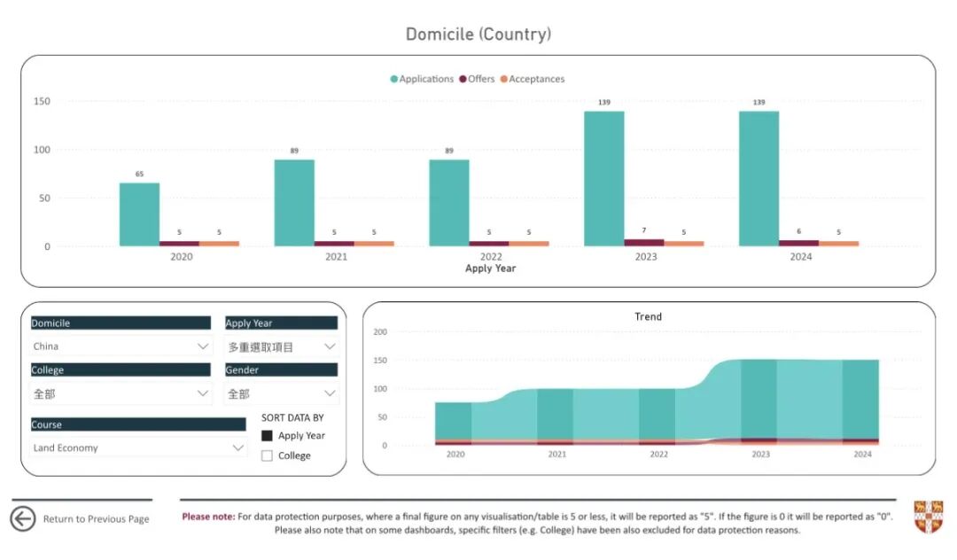Click the University of Cambridge crest logo

click(x=928, y=517)
